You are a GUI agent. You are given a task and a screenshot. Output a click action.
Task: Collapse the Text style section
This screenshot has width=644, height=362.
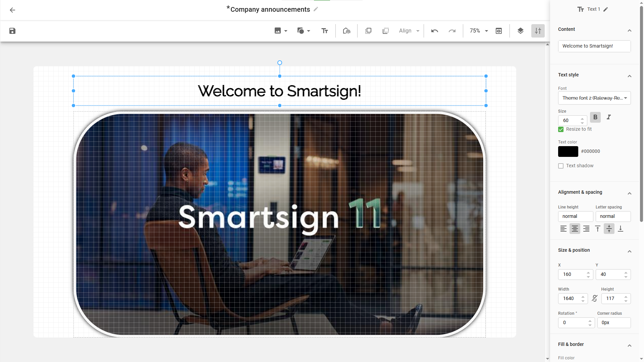click(630, 76)
